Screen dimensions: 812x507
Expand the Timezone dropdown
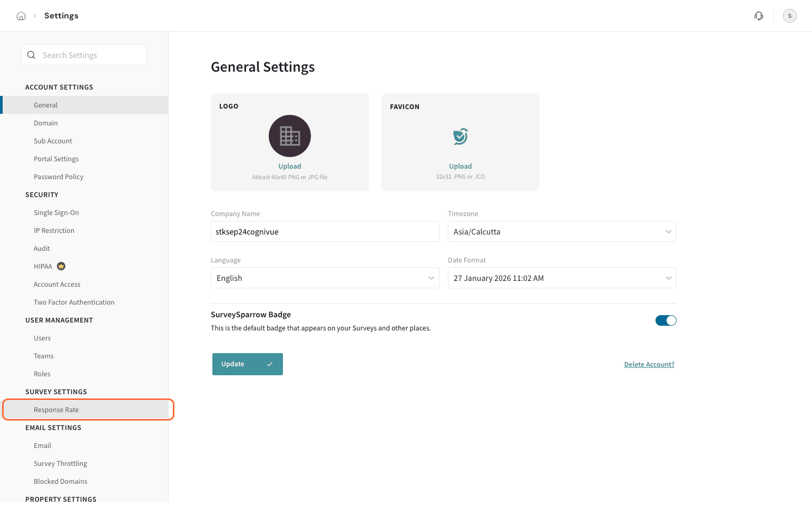tap(562, 232)
